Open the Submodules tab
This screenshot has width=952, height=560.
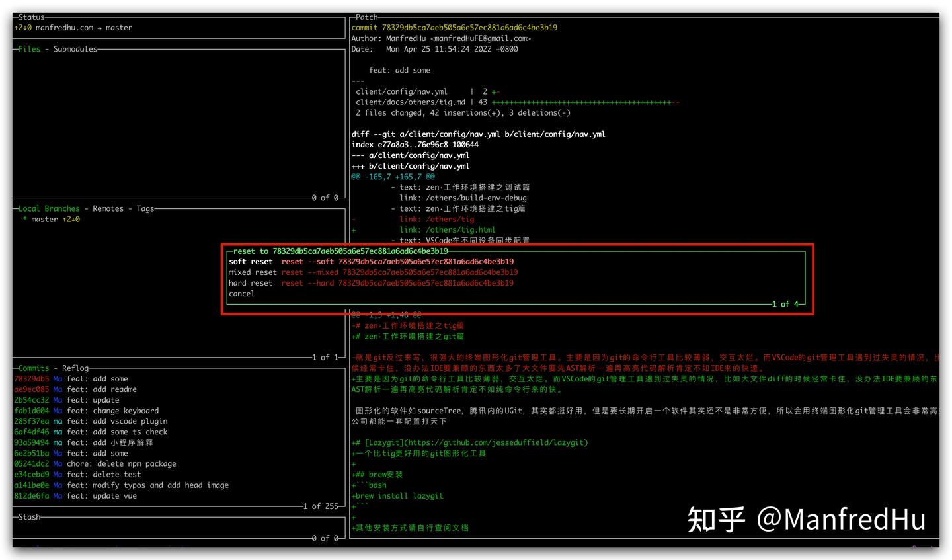click(x=75, y=49)
